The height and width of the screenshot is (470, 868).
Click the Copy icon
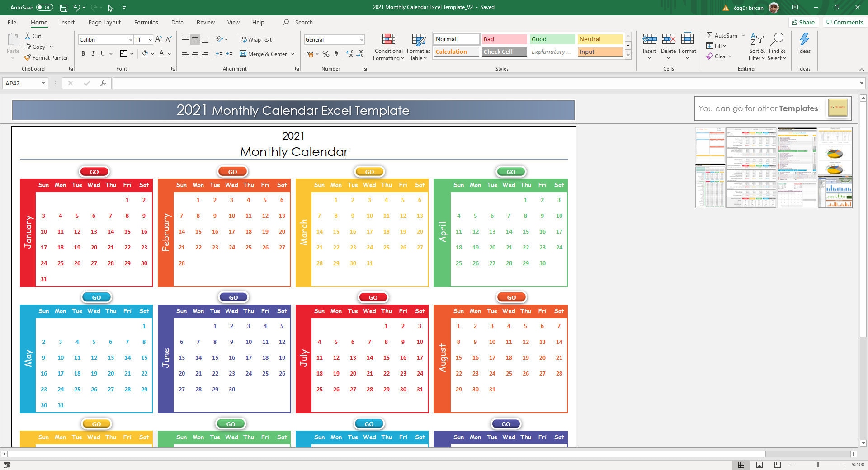[x=28, y=47]
